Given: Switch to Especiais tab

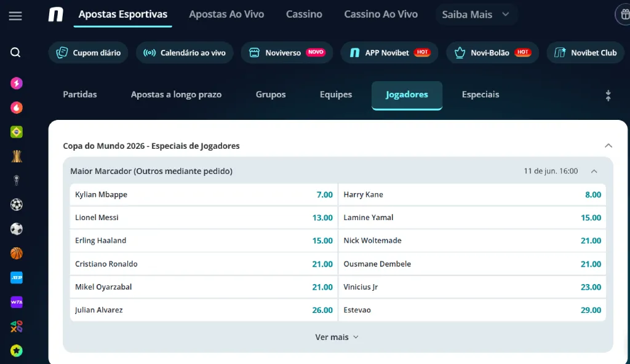Looking at the screenshot, I should tap(480, 95).
